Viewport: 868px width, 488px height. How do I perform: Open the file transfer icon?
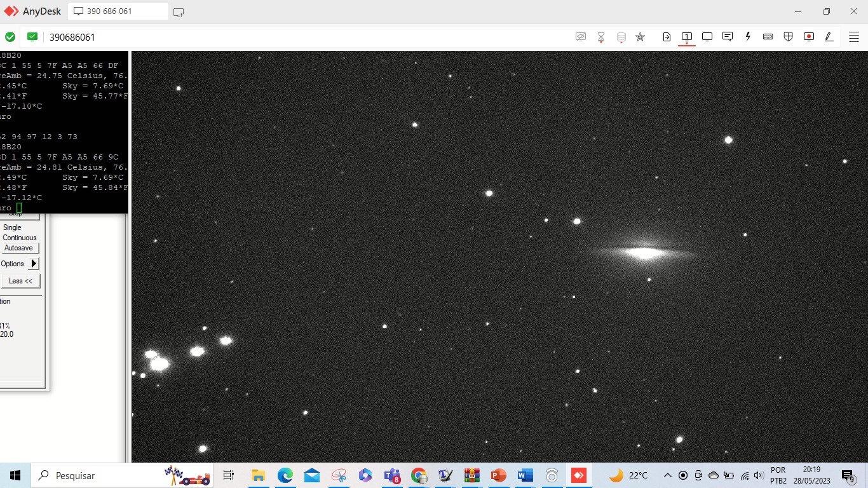667,37
